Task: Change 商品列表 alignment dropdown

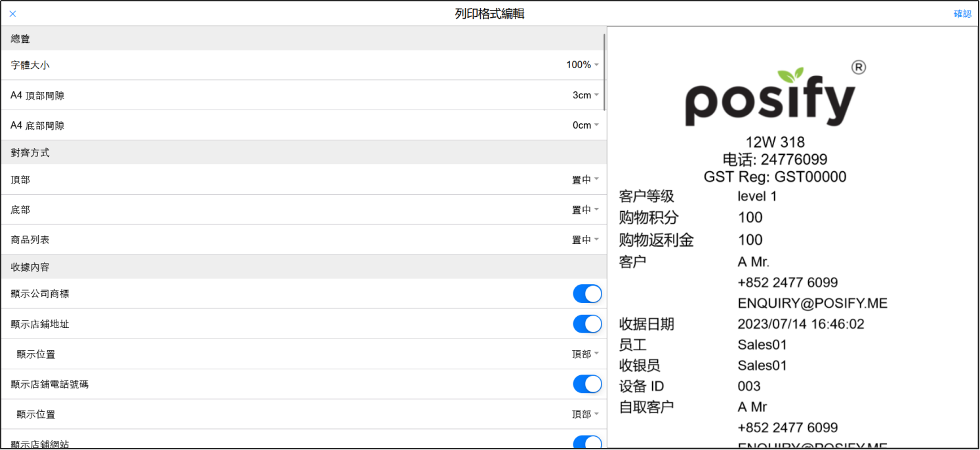Action: coord(585,240)
